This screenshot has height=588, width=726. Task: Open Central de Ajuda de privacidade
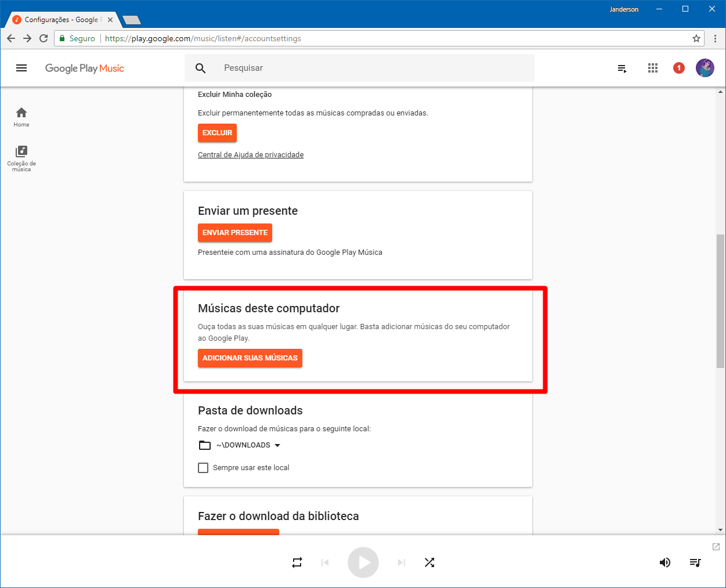click(x=251, y=154)
